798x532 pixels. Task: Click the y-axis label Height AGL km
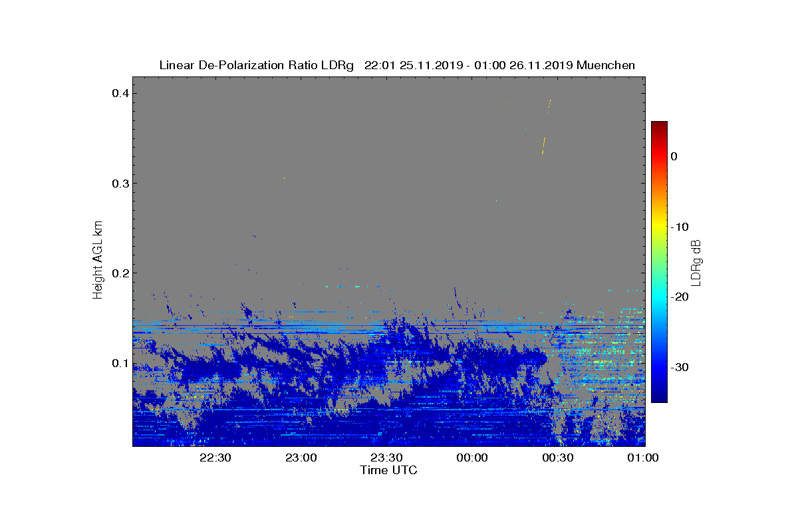98,259
